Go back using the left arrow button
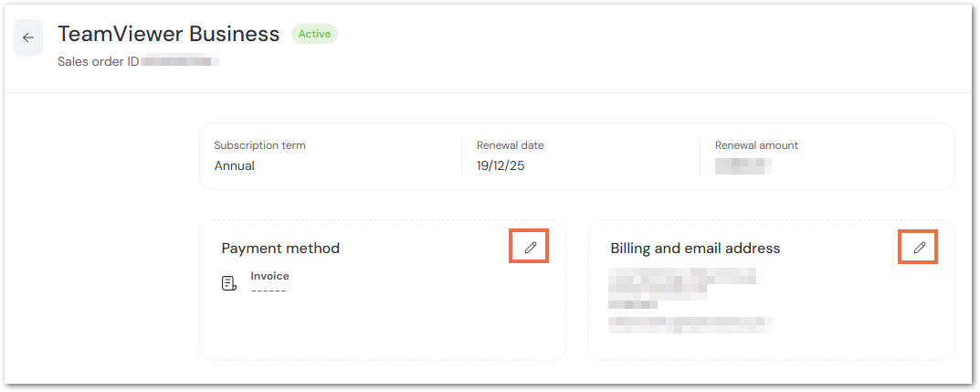The image size is (980, 392). (28, 37)
